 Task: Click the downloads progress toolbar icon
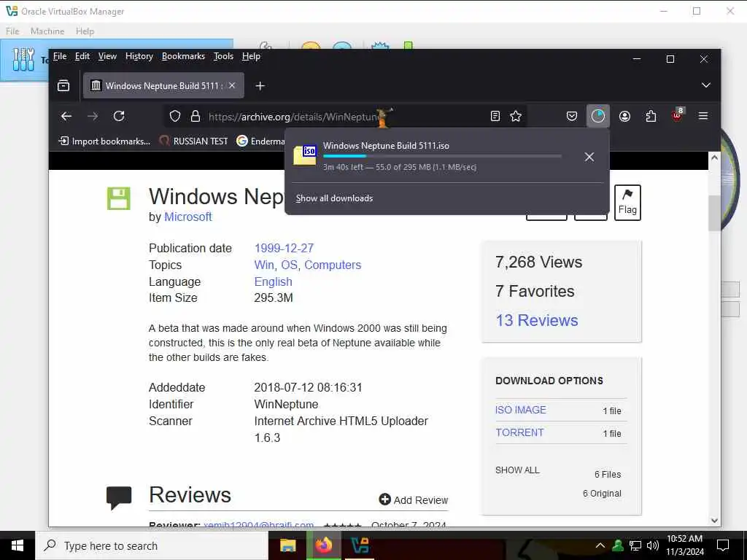pos(598,116)
